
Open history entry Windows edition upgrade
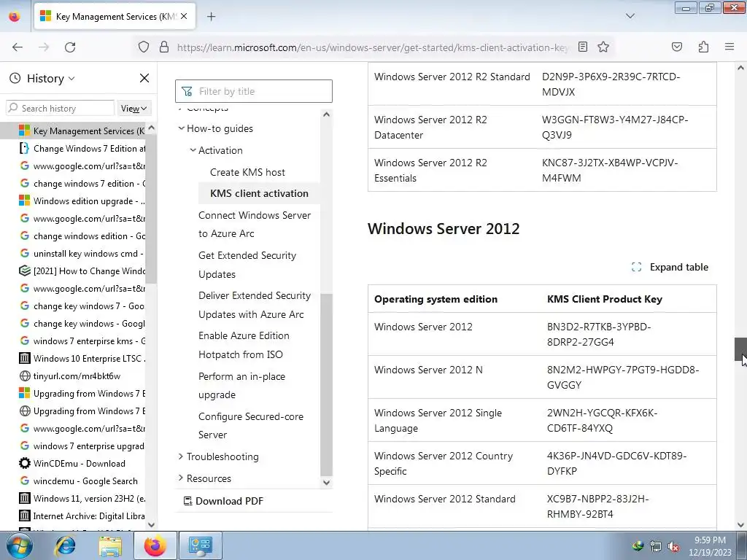point(81,201)
